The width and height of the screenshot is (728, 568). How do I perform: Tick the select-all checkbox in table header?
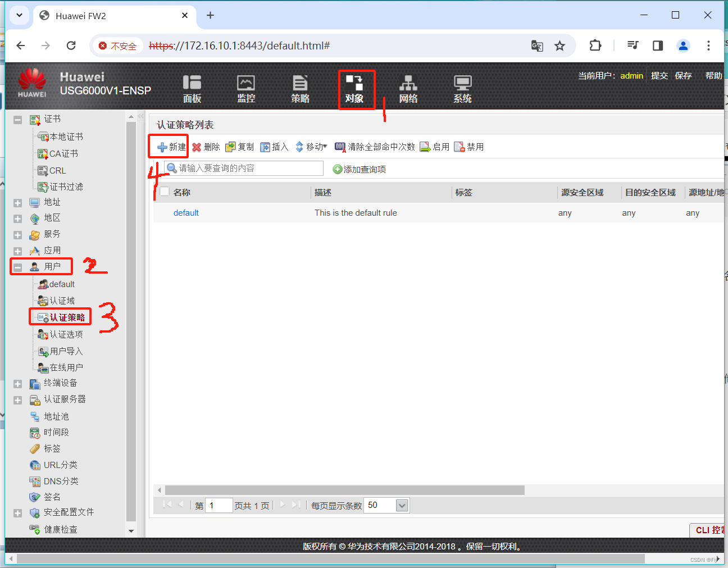(165, 192)
